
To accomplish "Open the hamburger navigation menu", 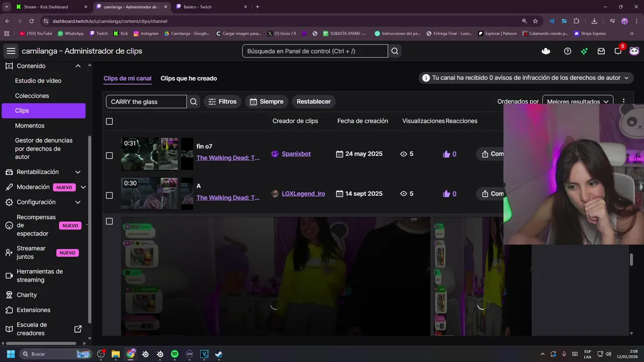I will coord(11,51).
